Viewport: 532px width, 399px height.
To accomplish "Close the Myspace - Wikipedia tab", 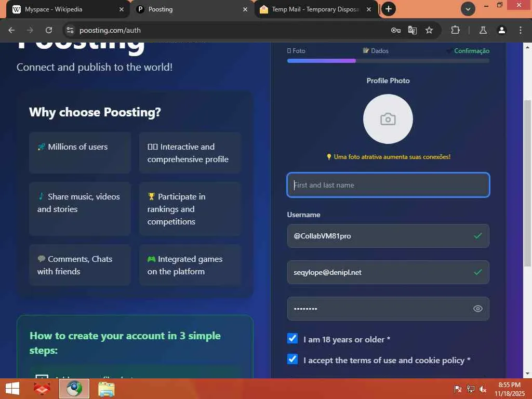I will click(122, 9).
